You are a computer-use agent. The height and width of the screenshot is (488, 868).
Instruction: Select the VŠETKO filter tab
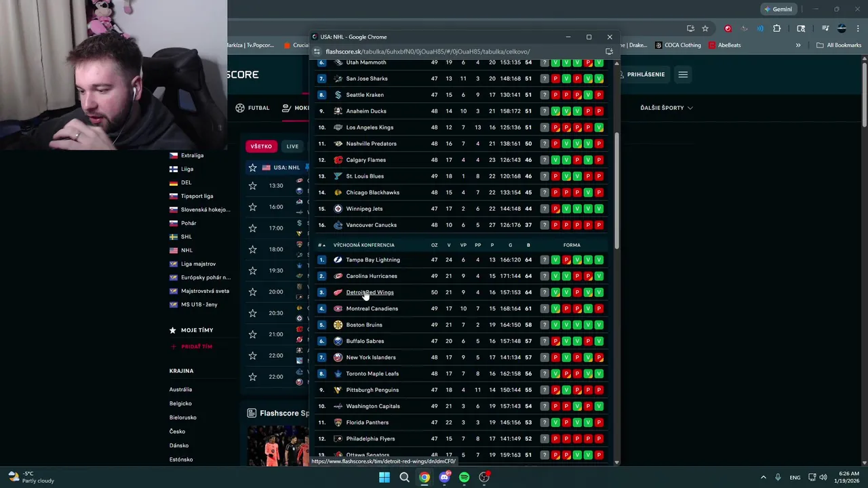(x=261, y=146)
